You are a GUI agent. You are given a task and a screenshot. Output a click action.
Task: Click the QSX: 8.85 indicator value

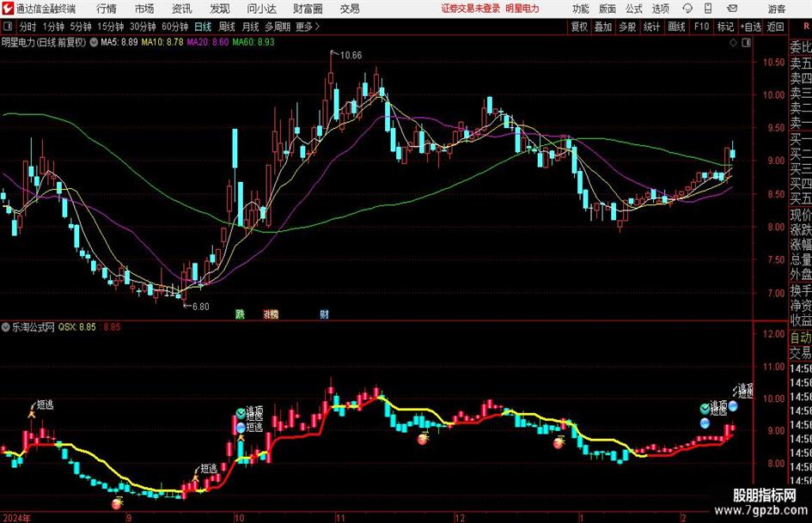point(76,327)
